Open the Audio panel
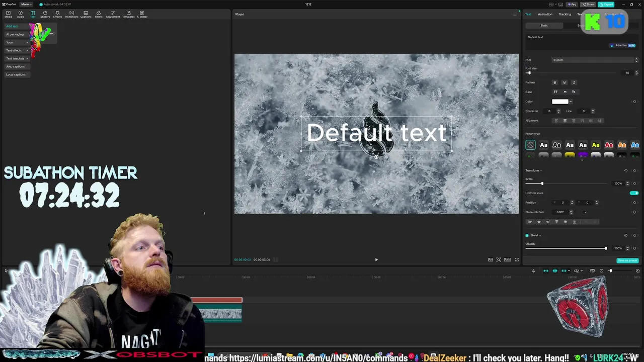Viewport: 644px width, 362px height. click(21, 14)
